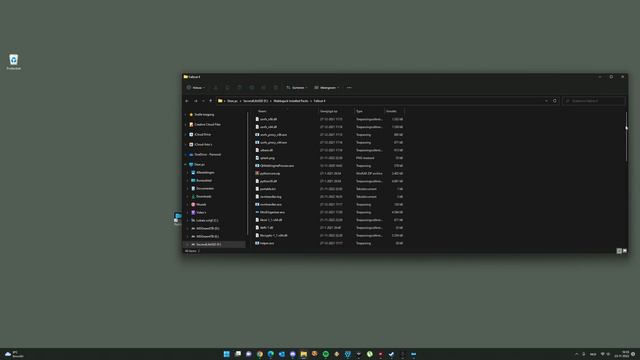Select the file pythoncore.zip
This screenshot has height=360, width=640.
click(270, 173)
